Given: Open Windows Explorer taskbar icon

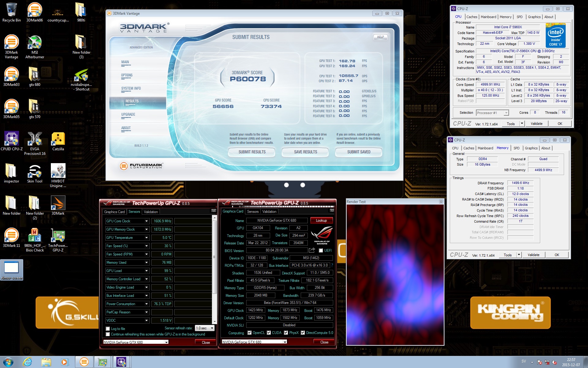Looking at the screenshot, I should [x=46, y=362].
